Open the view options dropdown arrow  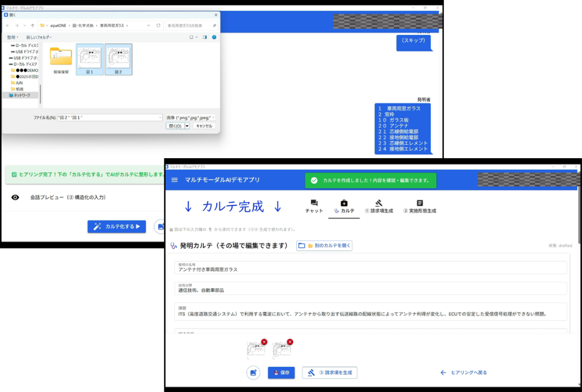coord(197,37)
